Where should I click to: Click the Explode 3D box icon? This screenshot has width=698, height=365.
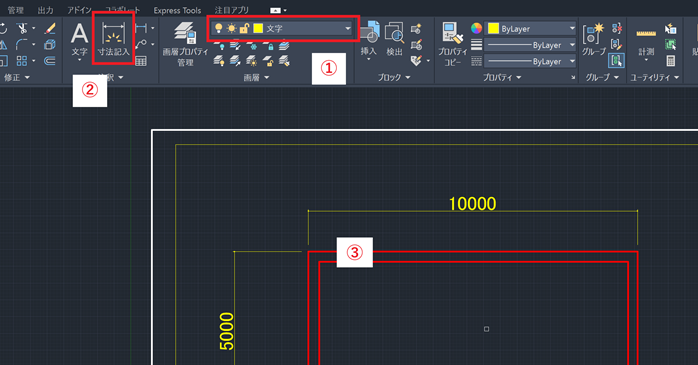[50, 45]
